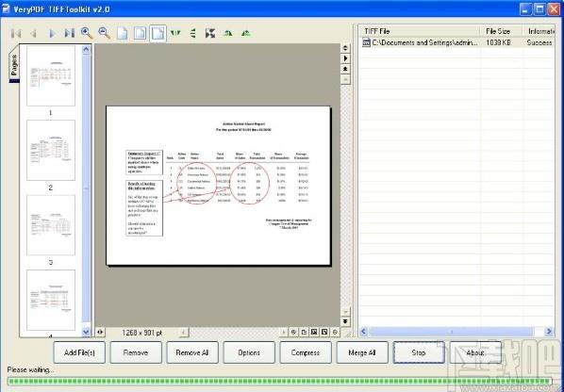Click the Success status cell
This screenshot has width=564, height=392.
pyautogui.click(x=539, y=42)
